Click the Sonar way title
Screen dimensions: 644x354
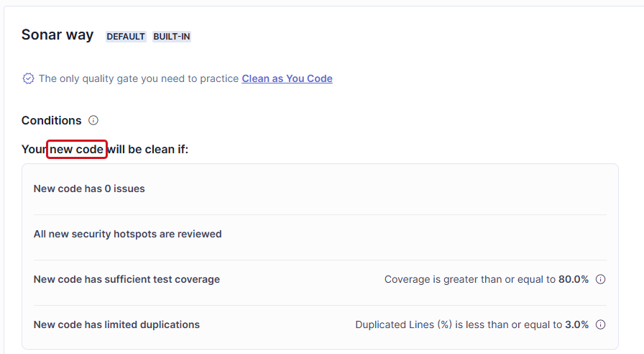(57, 35)
